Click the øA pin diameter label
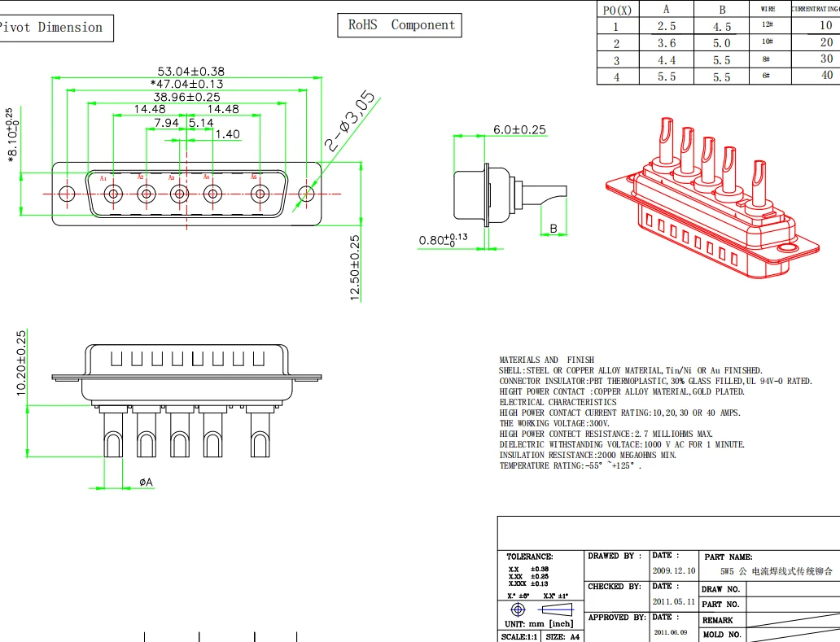The height and width of the screenshot is (642, 840). 146,483
